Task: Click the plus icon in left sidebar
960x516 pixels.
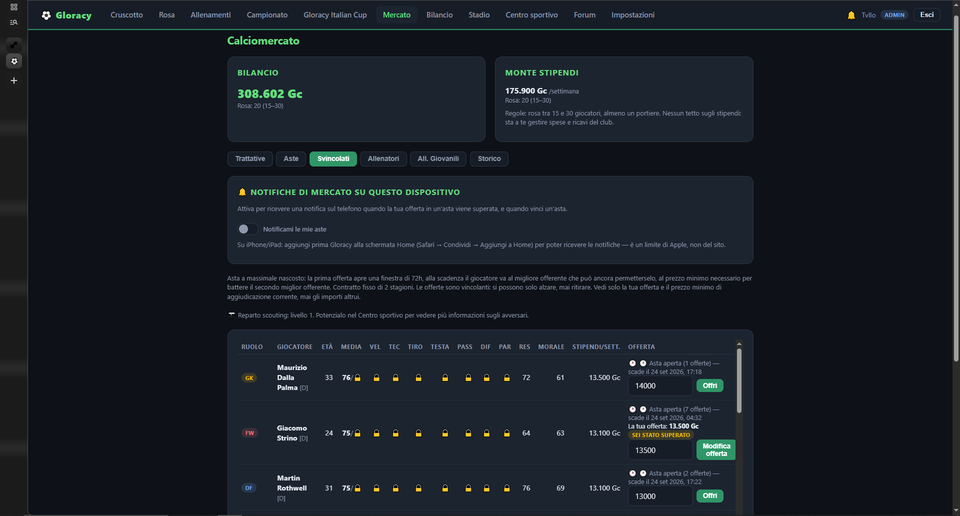Action: click(x=13, y=80)
